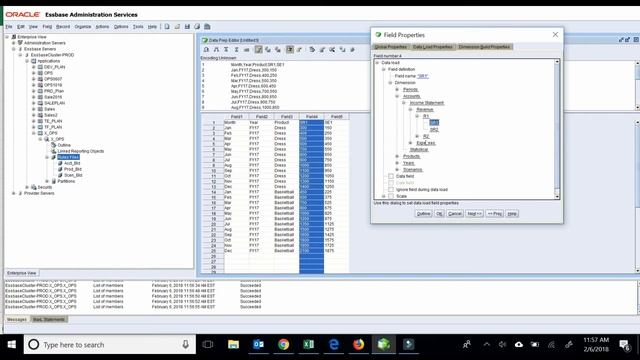Click the Save disk icon in main toolbar
The image size is (640, 360).
tap(187, 27)
